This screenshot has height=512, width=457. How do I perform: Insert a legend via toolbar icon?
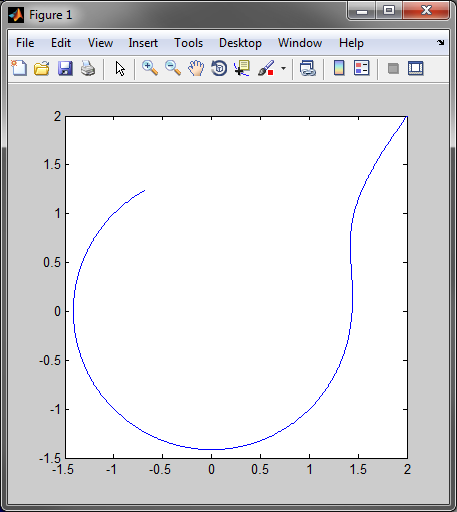coord(362,68)
